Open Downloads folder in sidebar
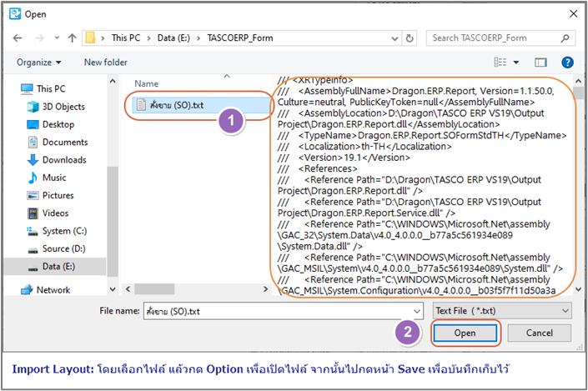Image resolution: width=588 pixels, height=391 pixels. (64, 160)
